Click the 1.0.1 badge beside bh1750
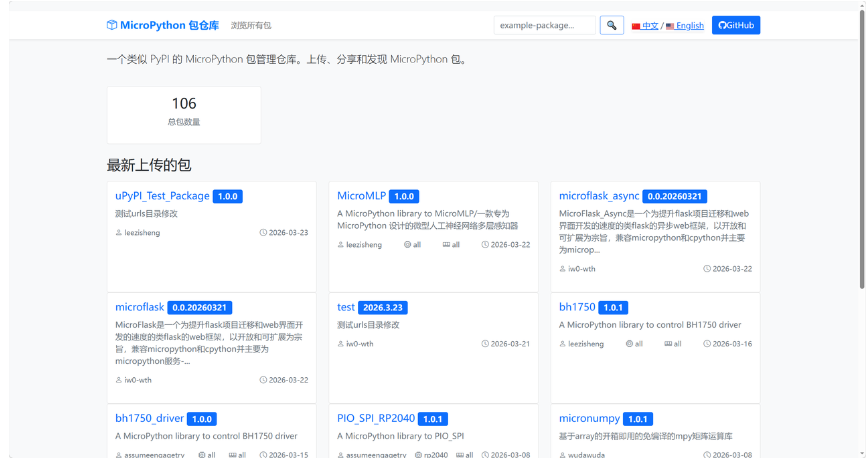 click(x=613, y=308)
